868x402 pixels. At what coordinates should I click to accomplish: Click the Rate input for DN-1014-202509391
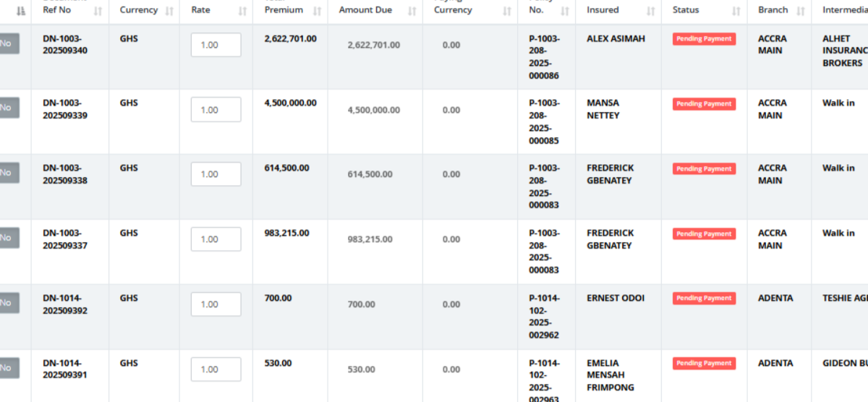tap(216, 369)
